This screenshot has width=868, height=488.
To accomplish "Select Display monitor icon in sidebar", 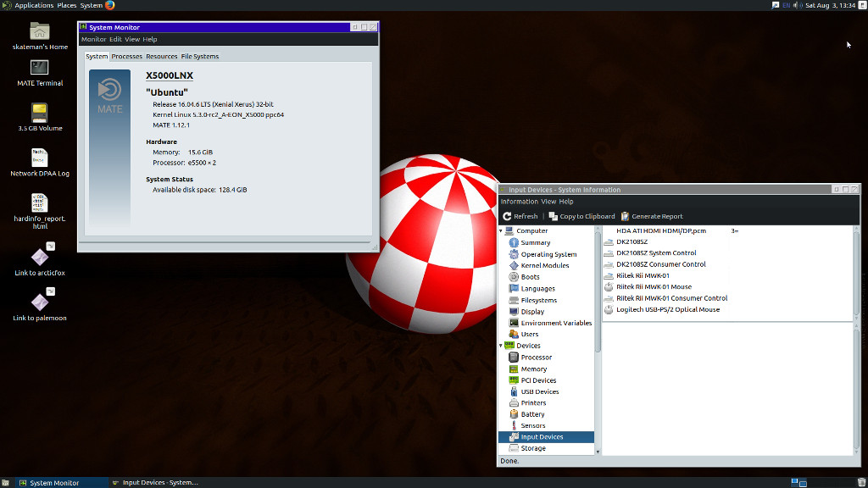I will tap(514, 312).
